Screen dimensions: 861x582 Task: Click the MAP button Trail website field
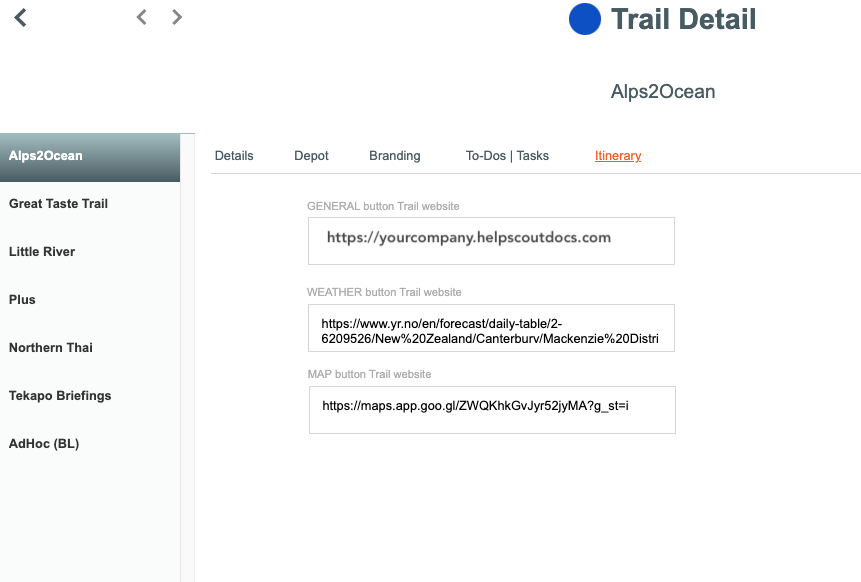(493, 410)
